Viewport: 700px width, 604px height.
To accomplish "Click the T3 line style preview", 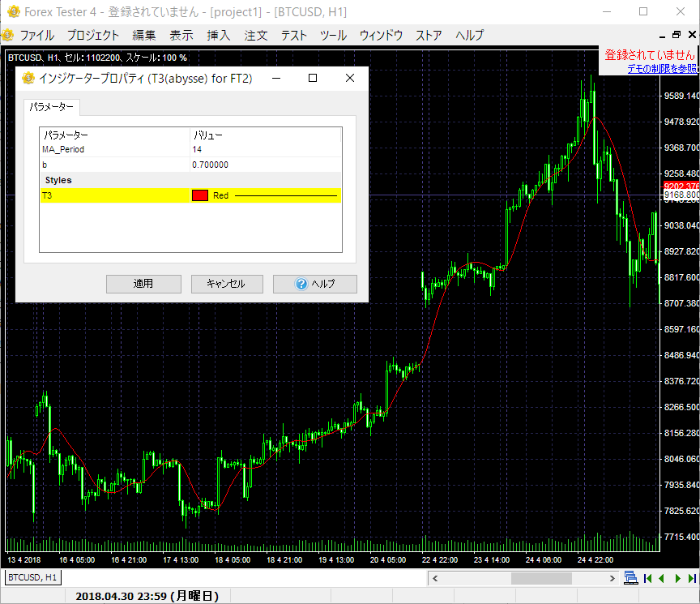I will pyautogui.click(x=286, y=195).
